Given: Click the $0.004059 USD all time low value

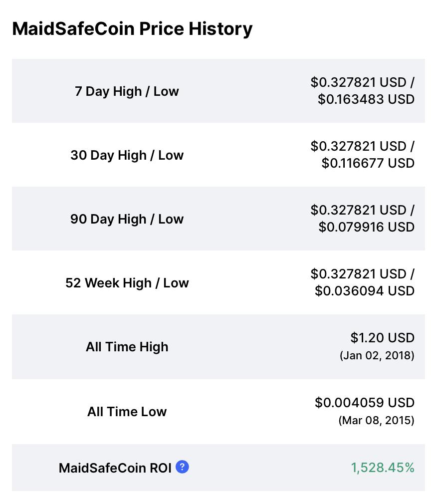Looking at the screenshot, I should [x=365, y=403].
